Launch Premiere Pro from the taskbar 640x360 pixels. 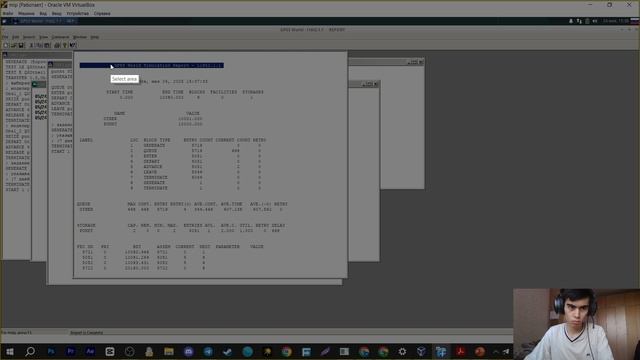[70, 351]
